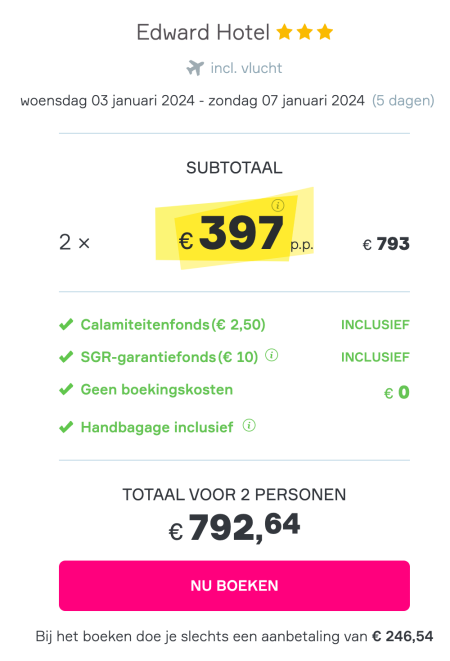Viewport: 450px width, 661px height.
Task: Click the total price € 792,64
Action: 234,527
